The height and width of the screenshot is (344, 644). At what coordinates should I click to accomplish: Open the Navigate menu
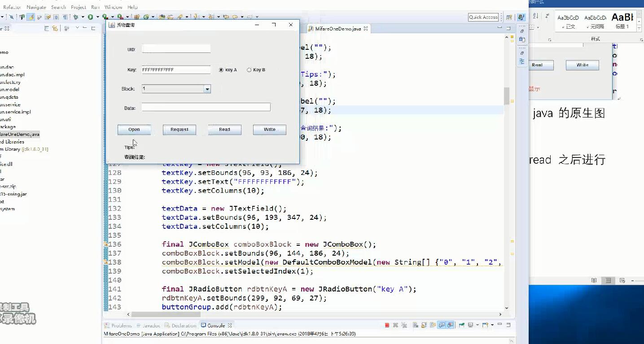[x=36, y=7]
